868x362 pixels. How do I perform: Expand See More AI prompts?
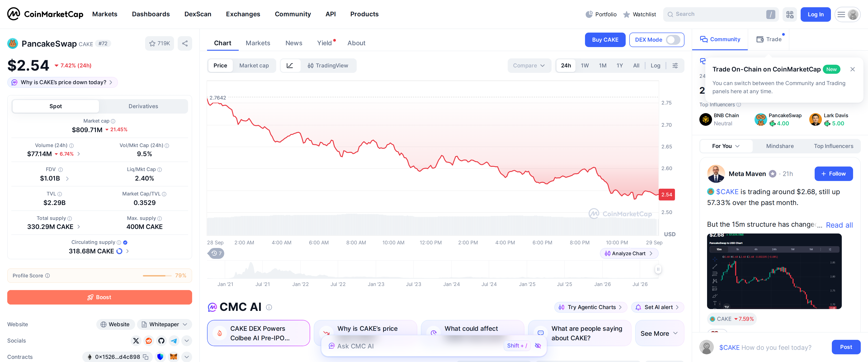point(659,333)
